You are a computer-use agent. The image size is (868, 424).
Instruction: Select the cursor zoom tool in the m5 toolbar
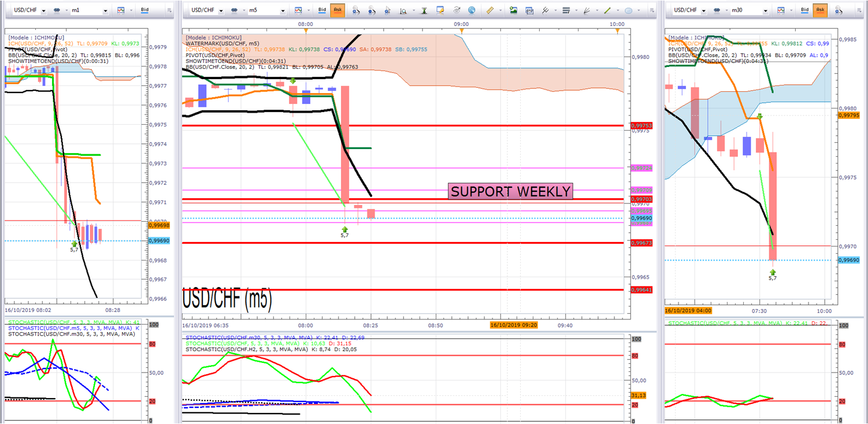pyautogui.click(x=388, y=10)
